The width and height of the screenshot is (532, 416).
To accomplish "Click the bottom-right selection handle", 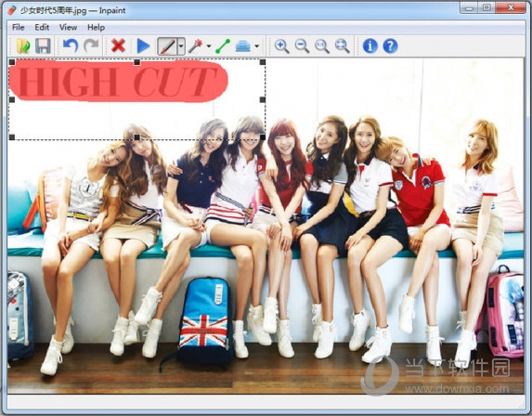I will coord(263,137).
